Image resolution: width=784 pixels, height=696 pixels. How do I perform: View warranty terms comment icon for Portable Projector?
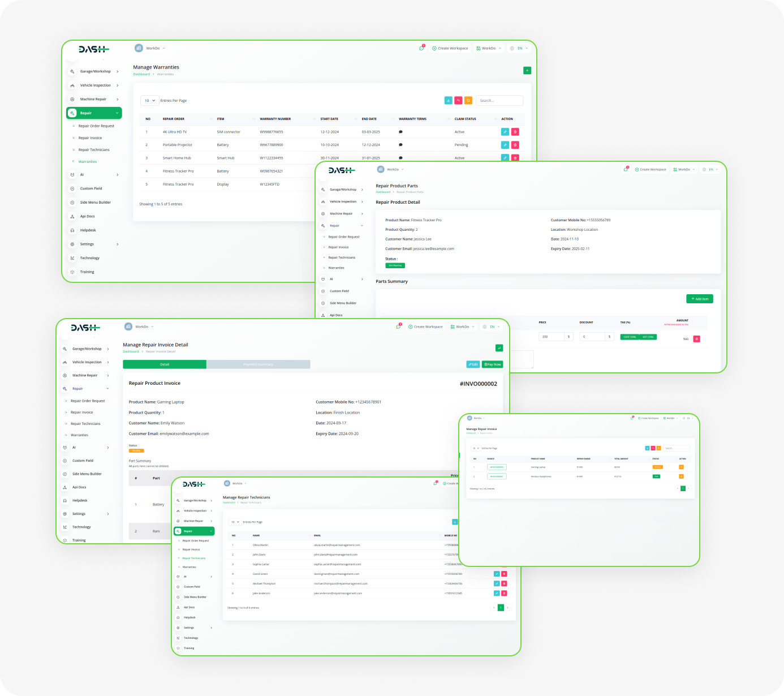click(400, 145)
